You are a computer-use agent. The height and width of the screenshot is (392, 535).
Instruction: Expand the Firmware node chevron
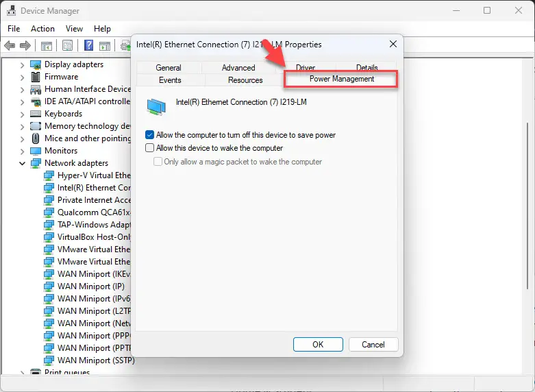22,77
